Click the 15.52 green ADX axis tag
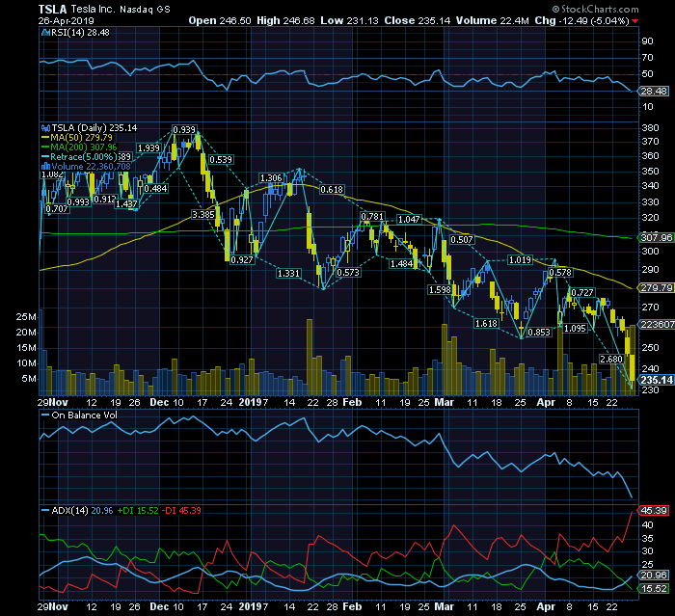Image resolution: width=675 pixels, height=616 pixels. coord(654,589)
